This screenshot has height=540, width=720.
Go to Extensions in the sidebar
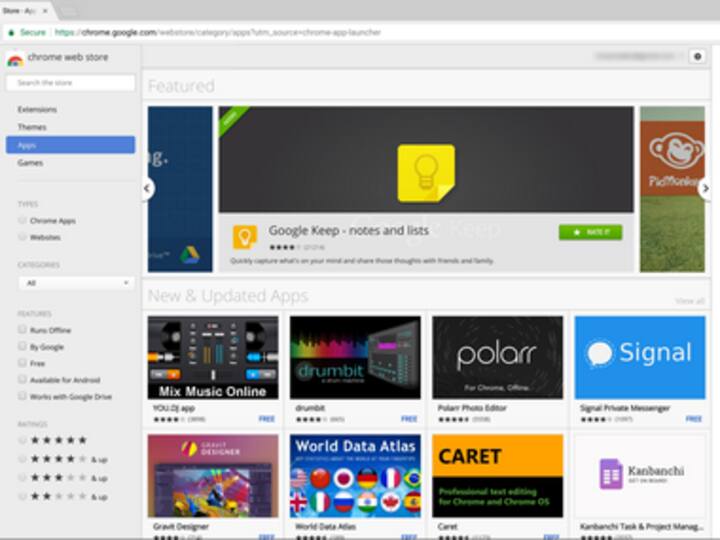pos(38,110)
